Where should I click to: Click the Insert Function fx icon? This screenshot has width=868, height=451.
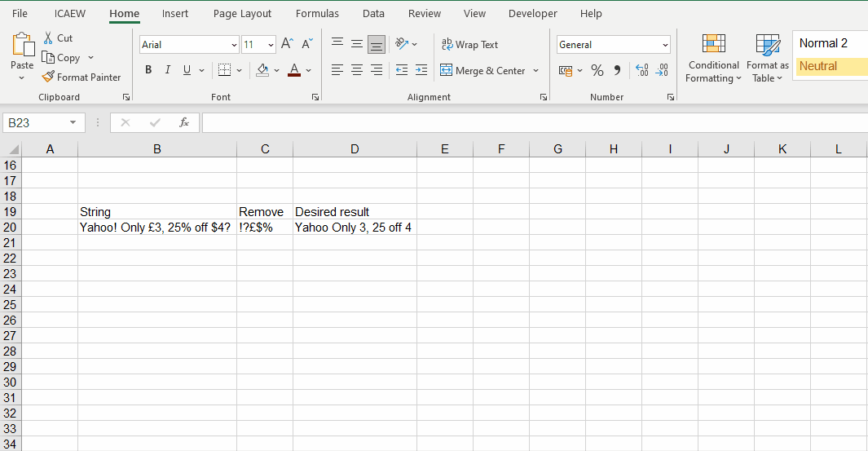[184, 122]
